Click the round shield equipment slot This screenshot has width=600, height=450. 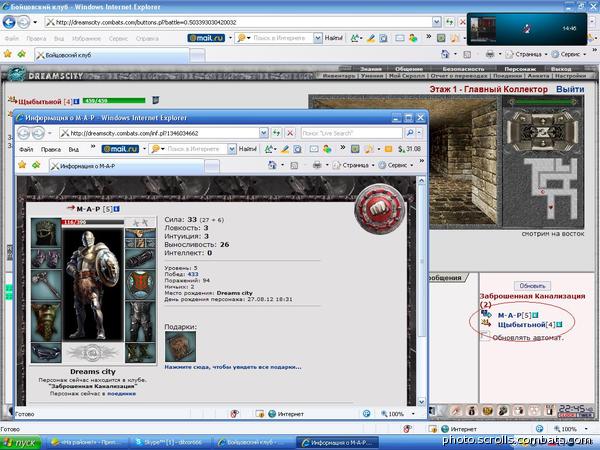(x=140, y=285)
